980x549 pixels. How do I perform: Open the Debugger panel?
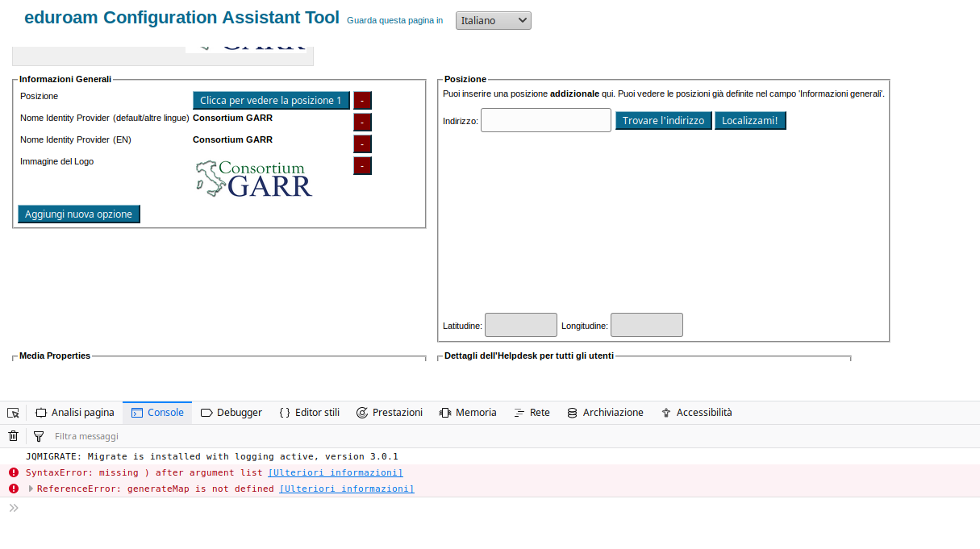coord(231,413)
